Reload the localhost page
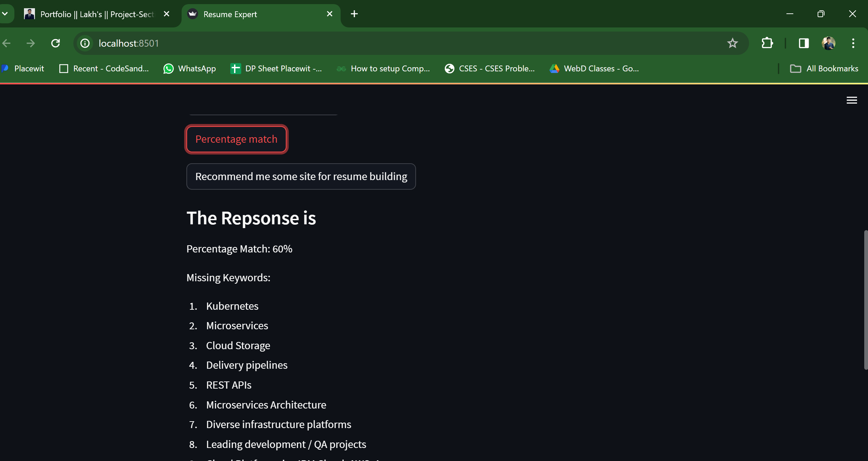This screenshot has width=868, height=461. click(x=56, y=43)
